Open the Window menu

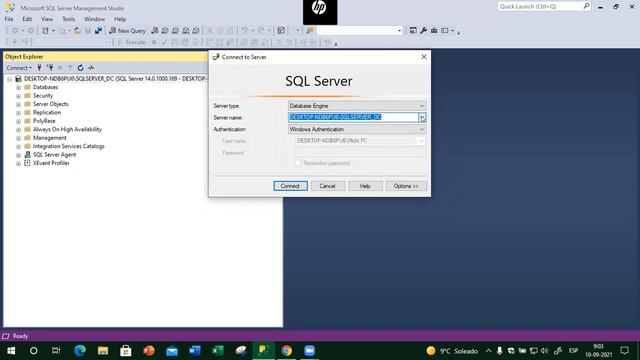(x=94, y=19)
